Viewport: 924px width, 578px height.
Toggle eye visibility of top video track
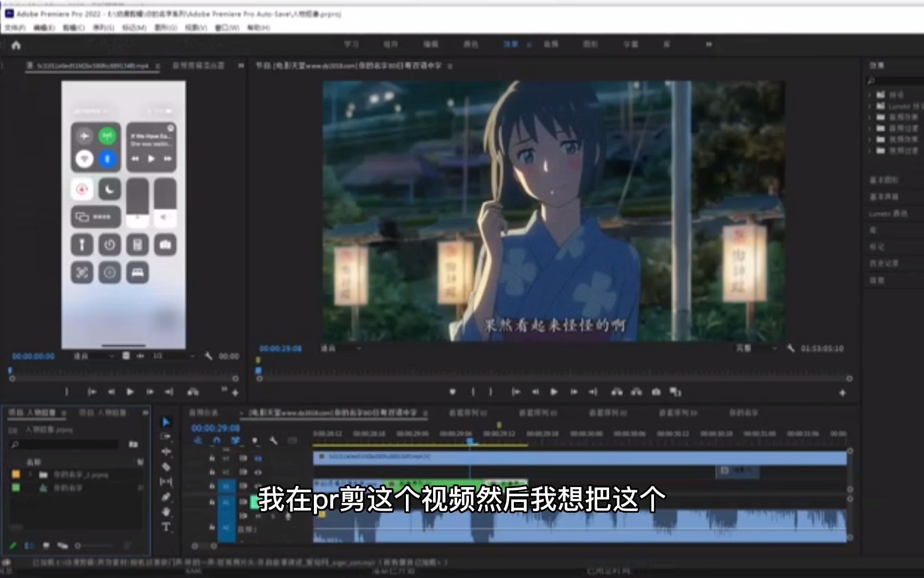pos(258,459)
